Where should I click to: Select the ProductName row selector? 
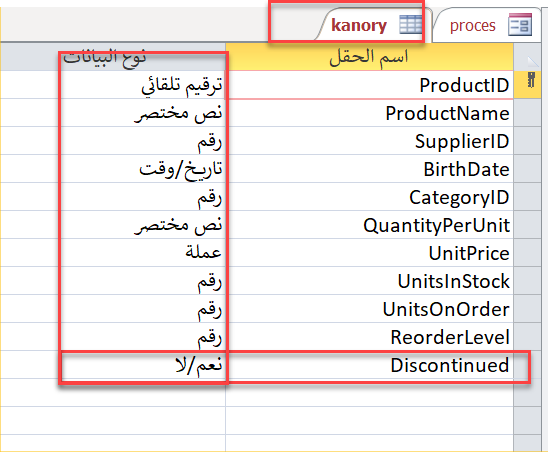527,113
